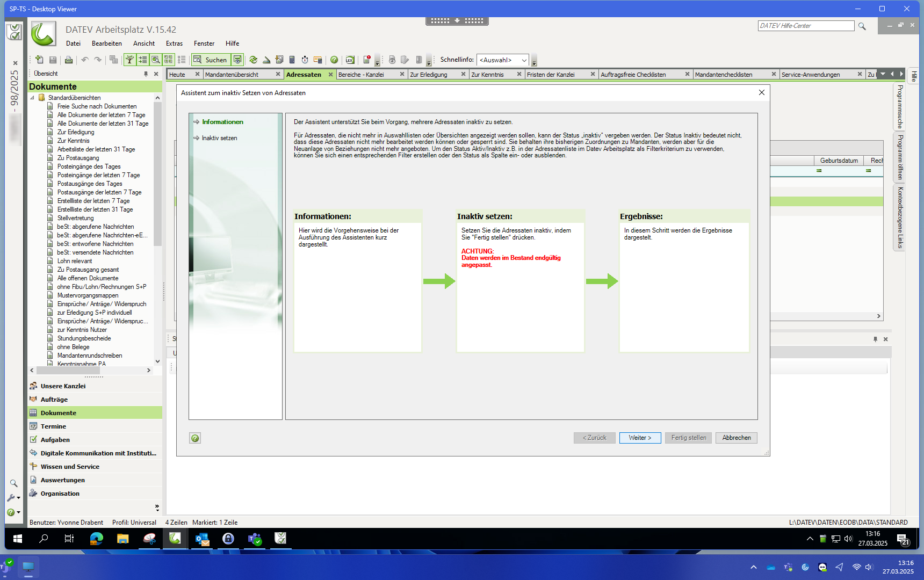Toggle the tree view toolbar button
This screenshot has height=580, width=924.
[x=129, y=60]
